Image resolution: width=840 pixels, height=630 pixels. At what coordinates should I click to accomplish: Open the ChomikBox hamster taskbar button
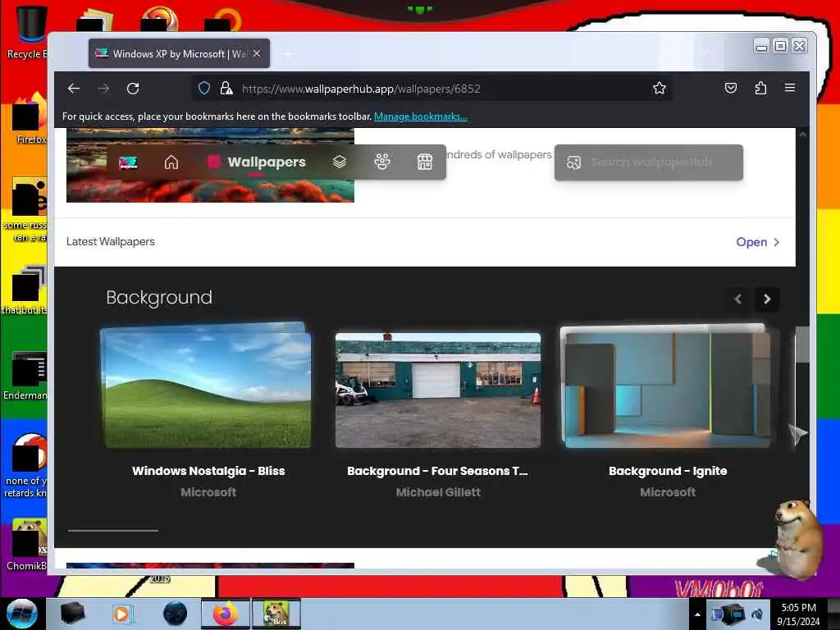pos(276,614)
